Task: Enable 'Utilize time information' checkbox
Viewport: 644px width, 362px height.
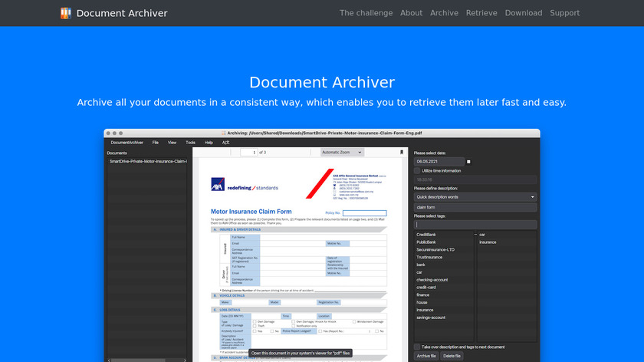Action: point(417,170)
